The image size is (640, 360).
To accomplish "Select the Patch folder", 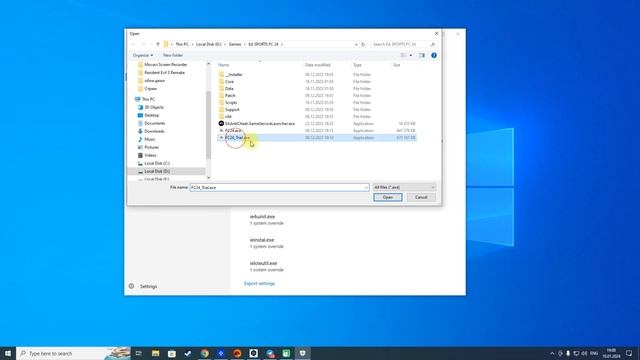I will point(230,96).
